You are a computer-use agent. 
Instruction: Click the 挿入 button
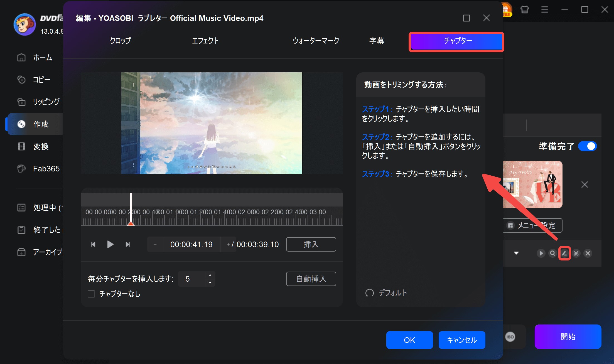(311, 244)
